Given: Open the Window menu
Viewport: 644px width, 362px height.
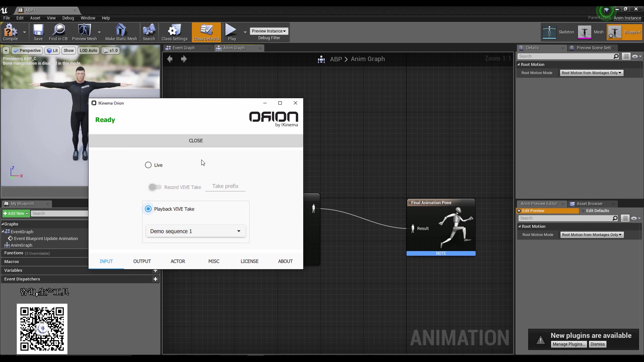Looking at the screenshot, I should click(x=88, y=18).
